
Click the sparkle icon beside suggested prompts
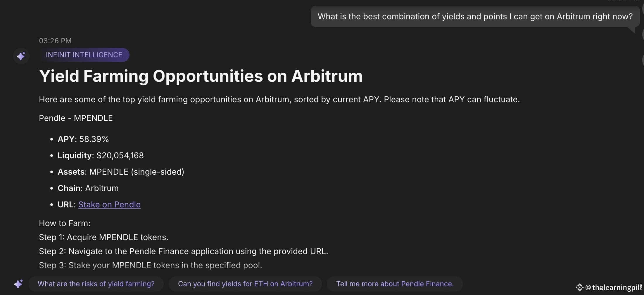[18, 284]
